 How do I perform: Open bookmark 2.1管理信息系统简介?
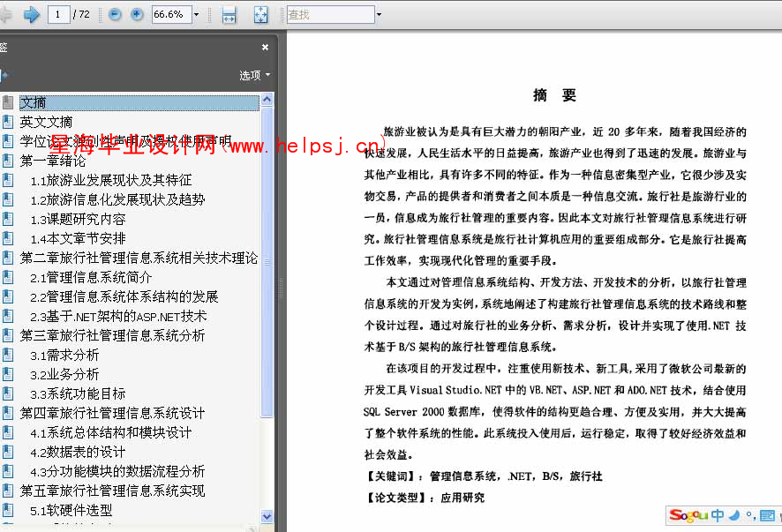coord(91,278)
